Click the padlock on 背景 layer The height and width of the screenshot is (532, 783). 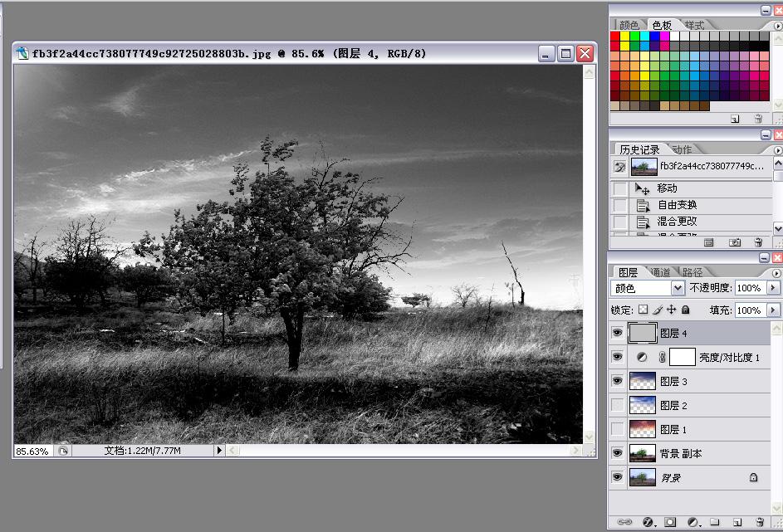point(753,477)
